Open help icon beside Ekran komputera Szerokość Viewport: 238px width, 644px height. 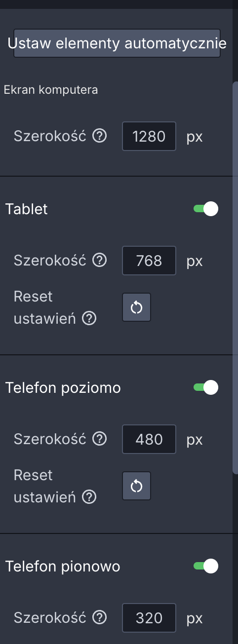point(100,136)
